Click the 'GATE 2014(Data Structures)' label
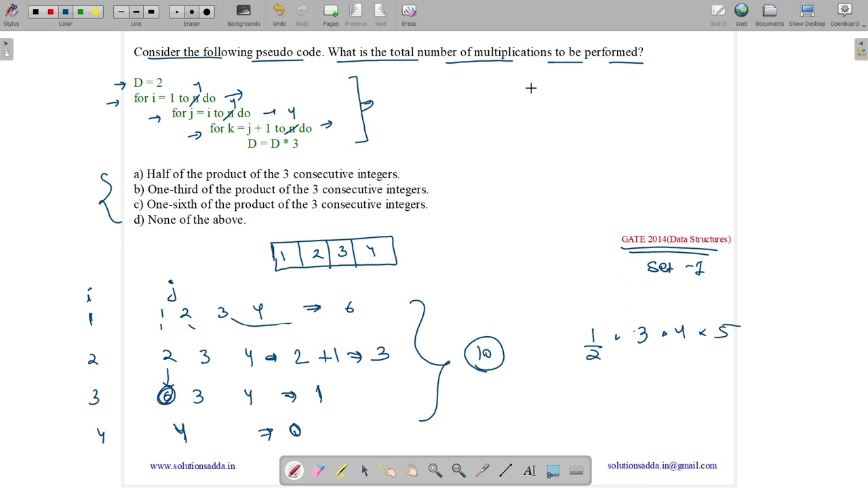The image size is (868, 488). [x=676, y=239]
